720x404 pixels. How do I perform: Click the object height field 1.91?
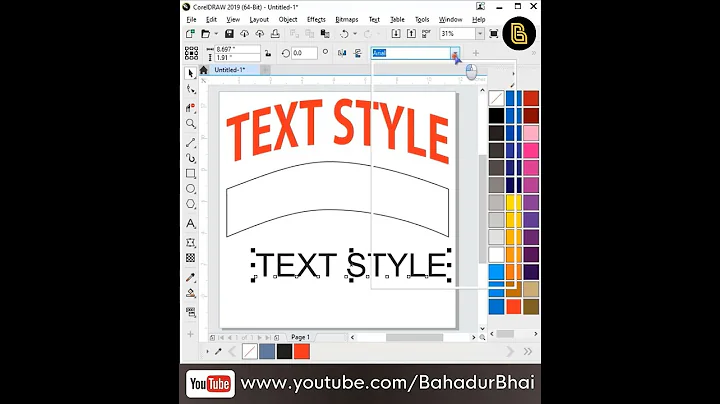[x=237, y=57]
